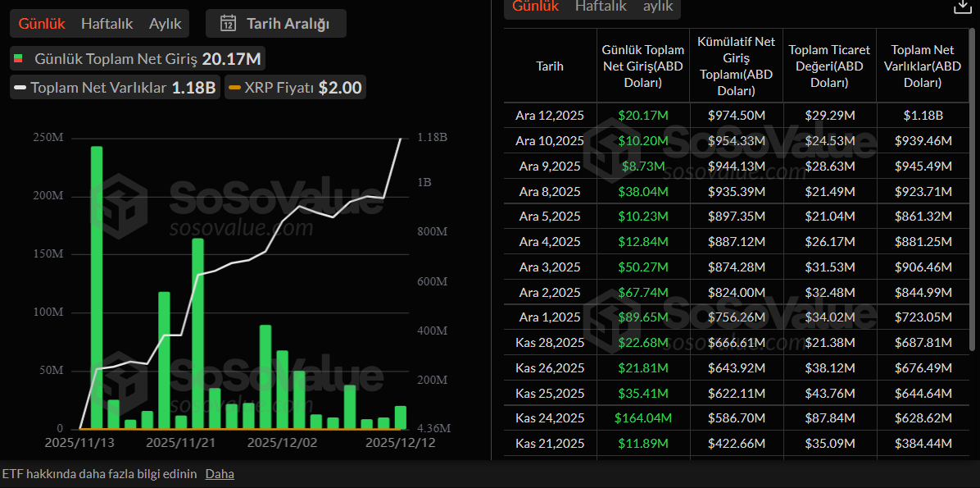
Task: Select the Ara 1,2025 date cell
Action: click(x=550, y=317)
